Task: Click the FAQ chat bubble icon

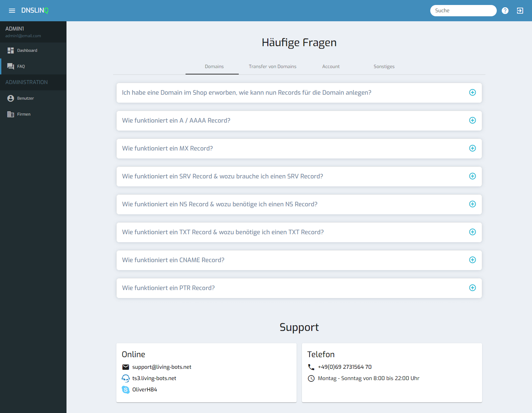Action: coord(11,66)
